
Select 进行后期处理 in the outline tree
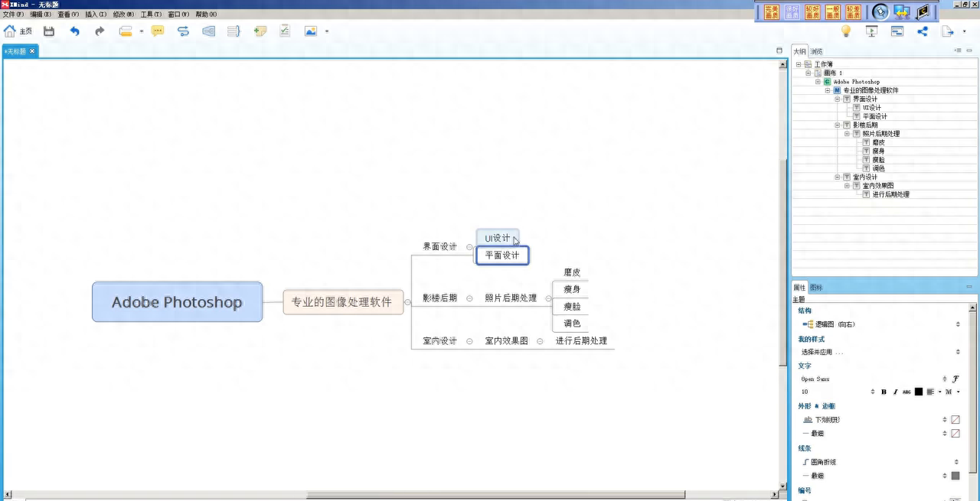click(x=890, y=194)
